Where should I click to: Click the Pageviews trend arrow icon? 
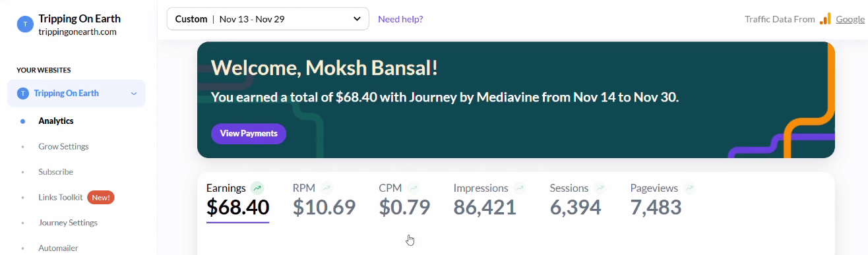[x=689, y=188]
